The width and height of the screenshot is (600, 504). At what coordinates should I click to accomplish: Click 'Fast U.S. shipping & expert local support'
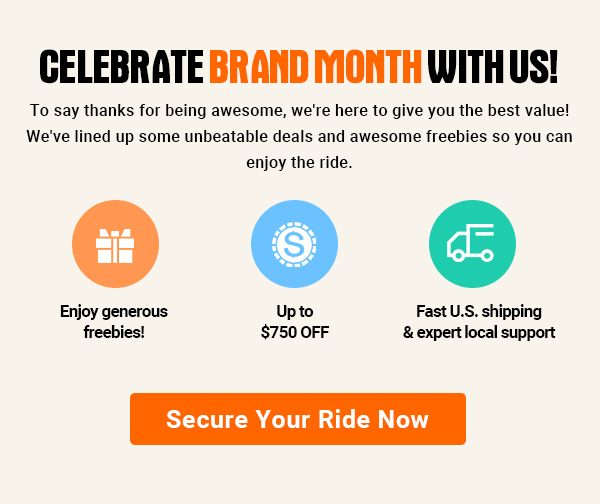pos(479,321)
